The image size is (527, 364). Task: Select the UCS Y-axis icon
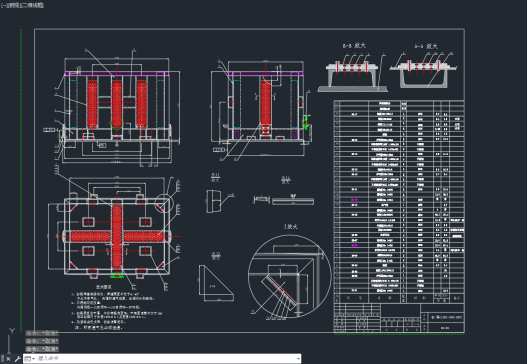tap(12, 331)
